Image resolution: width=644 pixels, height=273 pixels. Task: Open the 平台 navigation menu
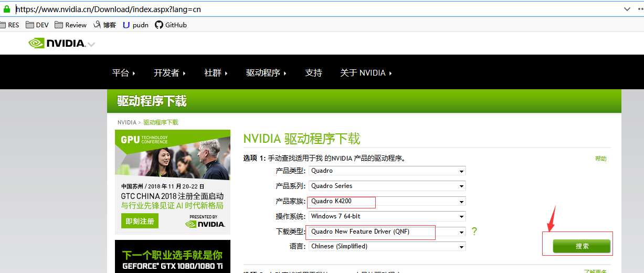(x=124, y=73)
